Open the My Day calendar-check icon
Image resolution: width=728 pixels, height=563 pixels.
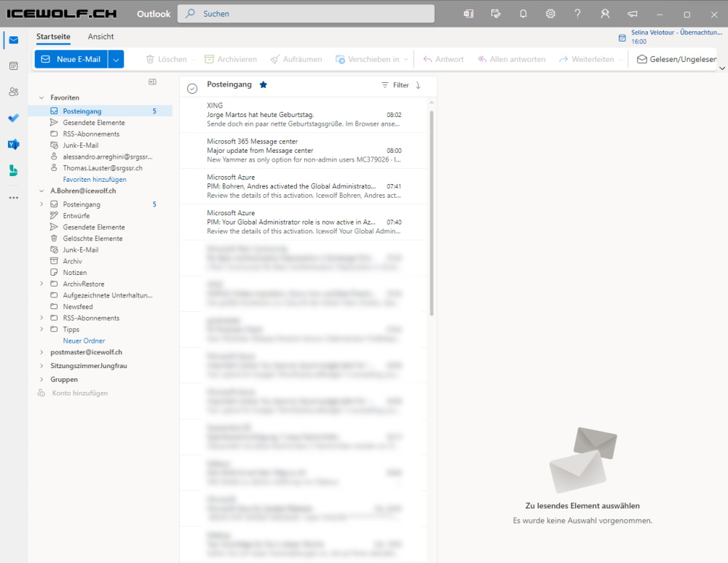[x=496, y=14]
